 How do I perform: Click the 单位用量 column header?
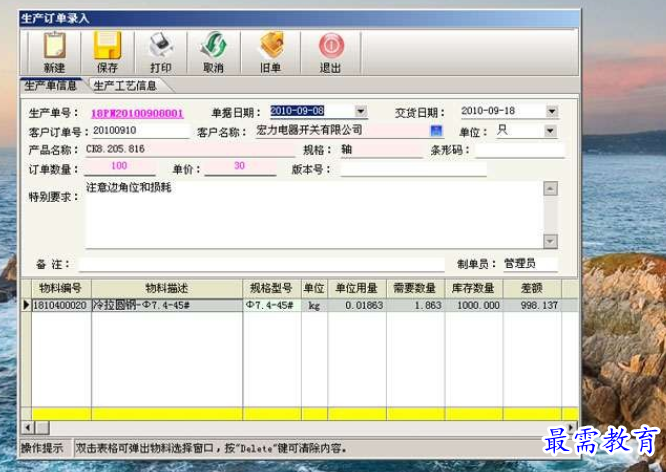pos(357,288)
